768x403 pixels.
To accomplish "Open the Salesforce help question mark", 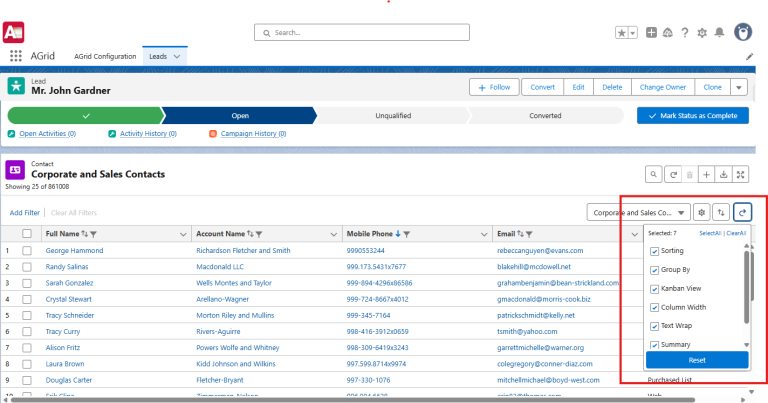I will click(685, 33).
